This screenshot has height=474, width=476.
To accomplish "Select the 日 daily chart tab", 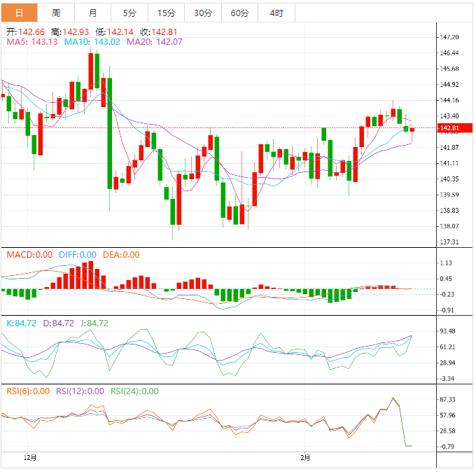I will (x=19, y=13).
